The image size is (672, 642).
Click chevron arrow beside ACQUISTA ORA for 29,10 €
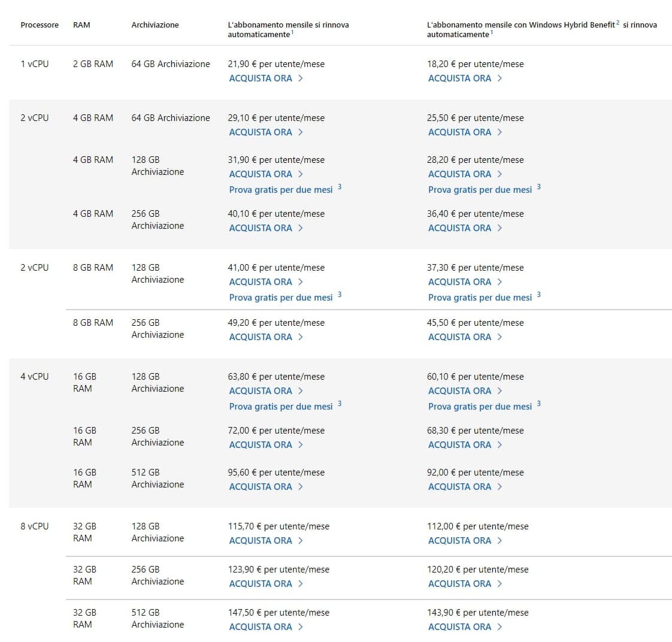[301, 132]
